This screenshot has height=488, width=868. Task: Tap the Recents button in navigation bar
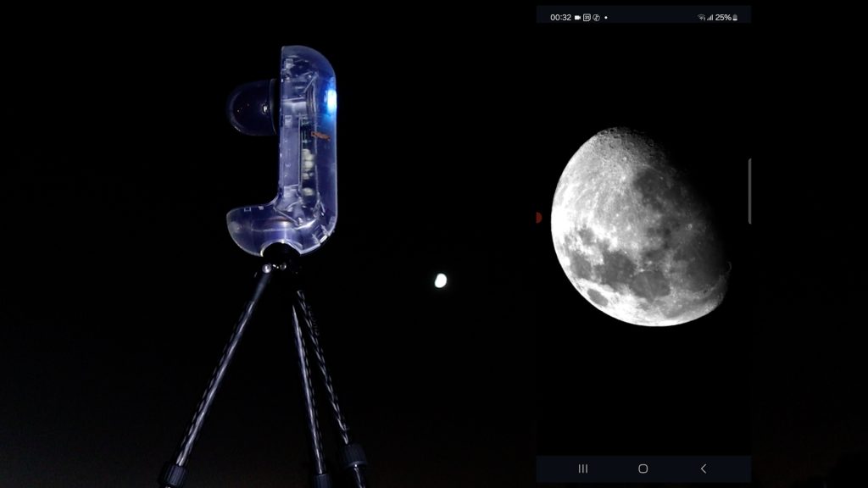coord(583,469)
